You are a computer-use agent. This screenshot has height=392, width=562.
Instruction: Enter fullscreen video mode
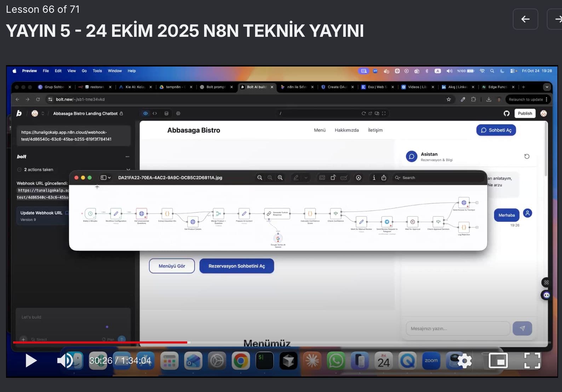pyautogui.click(x=532, y=361)
